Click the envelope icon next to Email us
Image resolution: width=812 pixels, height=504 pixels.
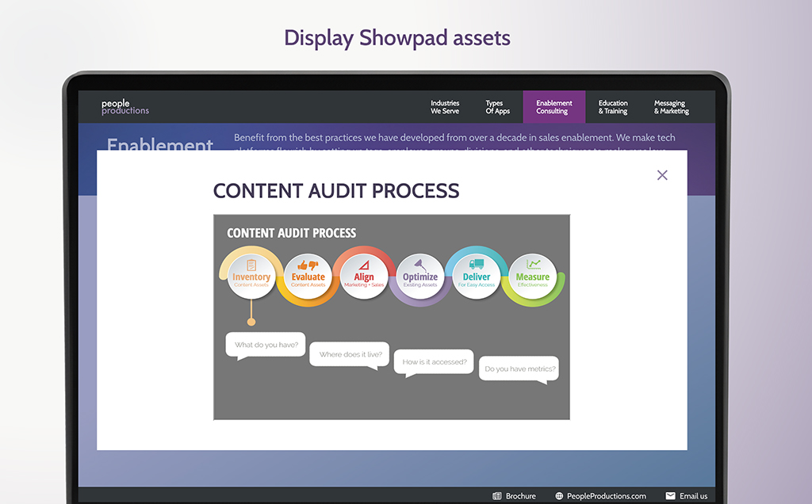point(670,496)
